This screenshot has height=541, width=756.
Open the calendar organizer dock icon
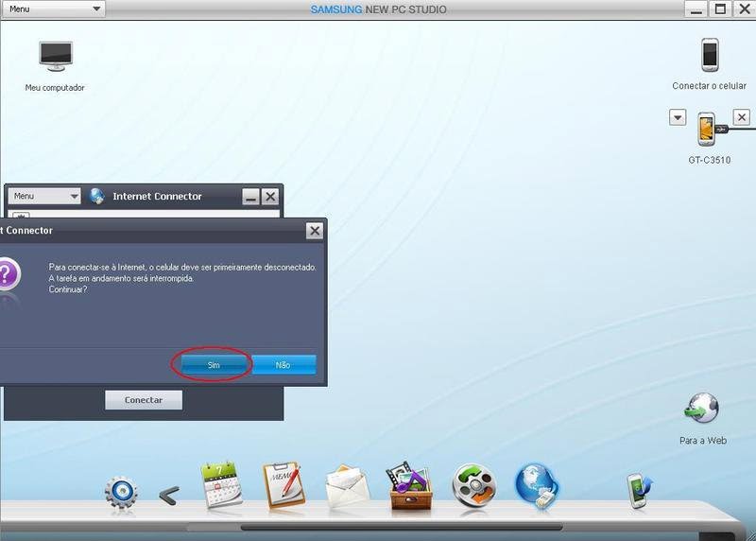[221, 484]
